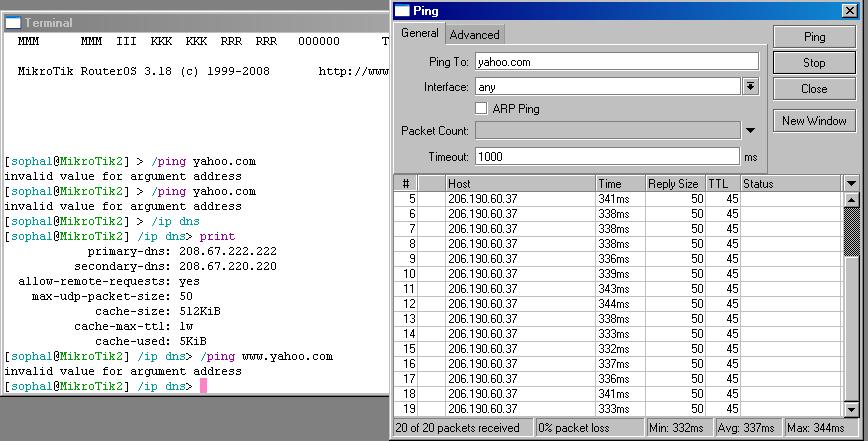Click the Packet Count input field

(607, 131)
